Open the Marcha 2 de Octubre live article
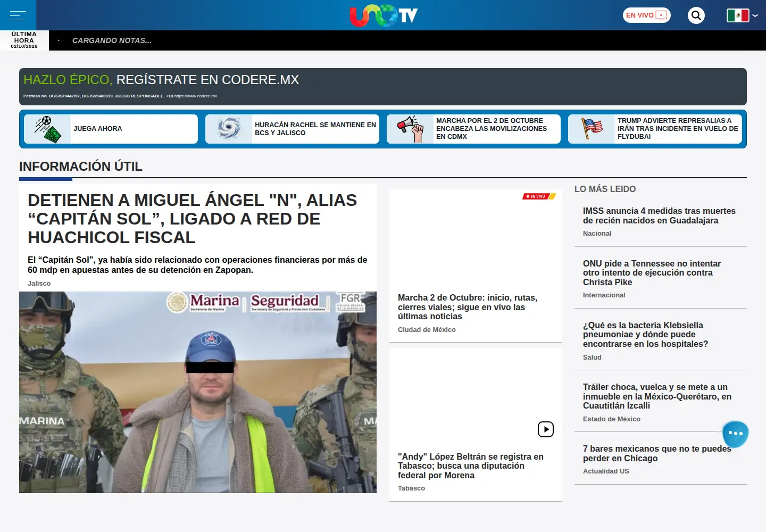Viewport: 766px width, 532px height. click(x=468, y=307)
